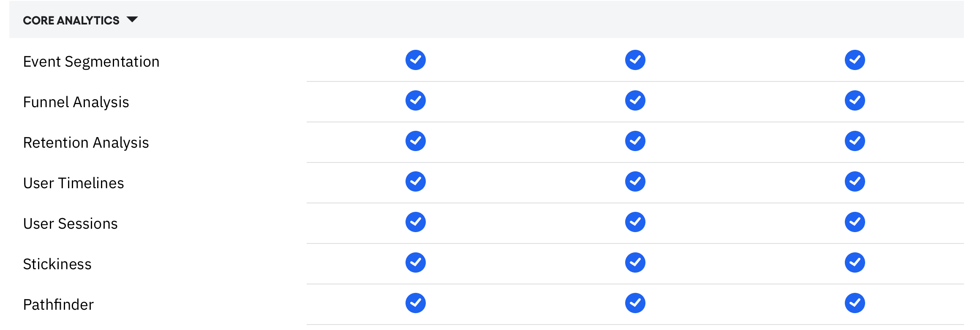Open the User Timelines feature label

click(x=73, y=183)
